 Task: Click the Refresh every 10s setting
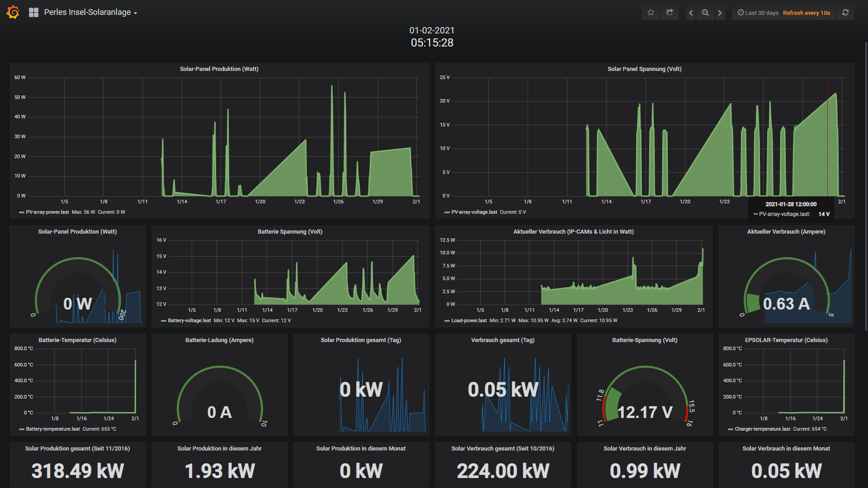[x=806, y=13]
